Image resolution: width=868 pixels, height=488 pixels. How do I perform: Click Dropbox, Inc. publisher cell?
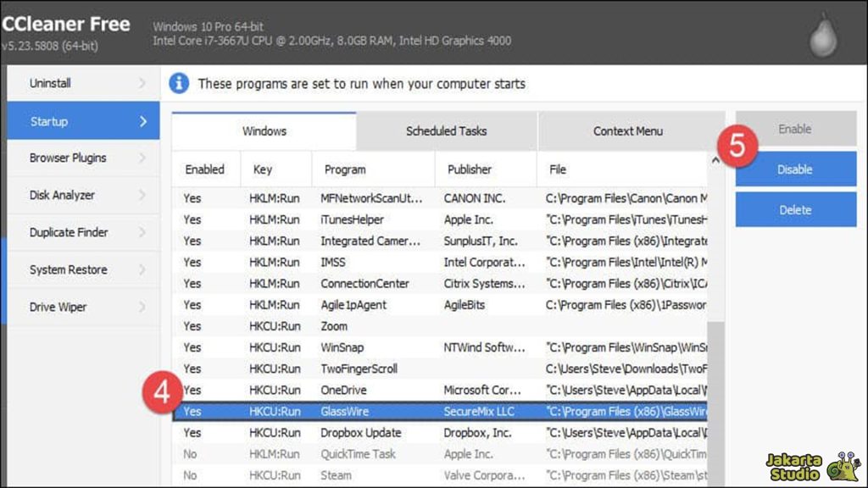coord(477,433)
